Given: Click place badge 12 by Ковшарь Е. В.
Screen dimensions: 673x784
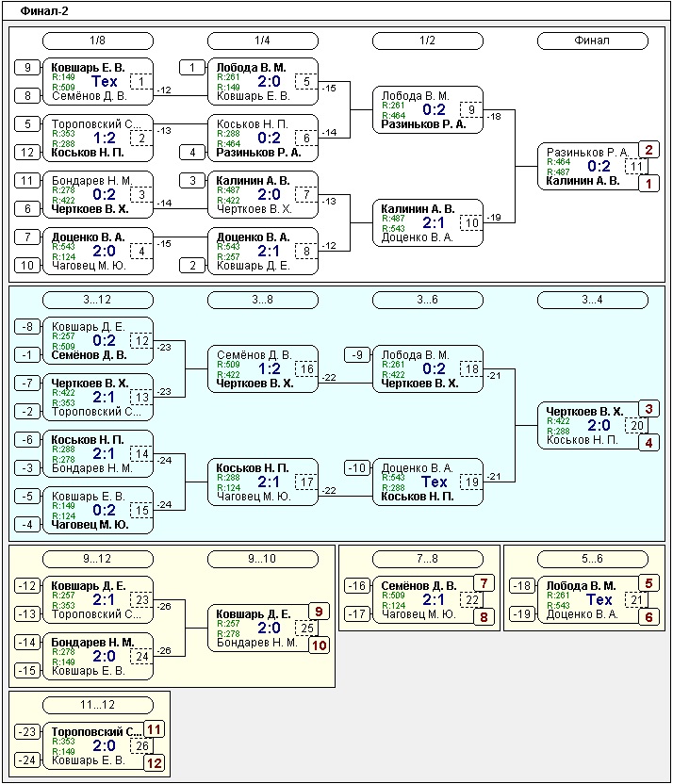Looking at the screenshot, I should (154, 763).
